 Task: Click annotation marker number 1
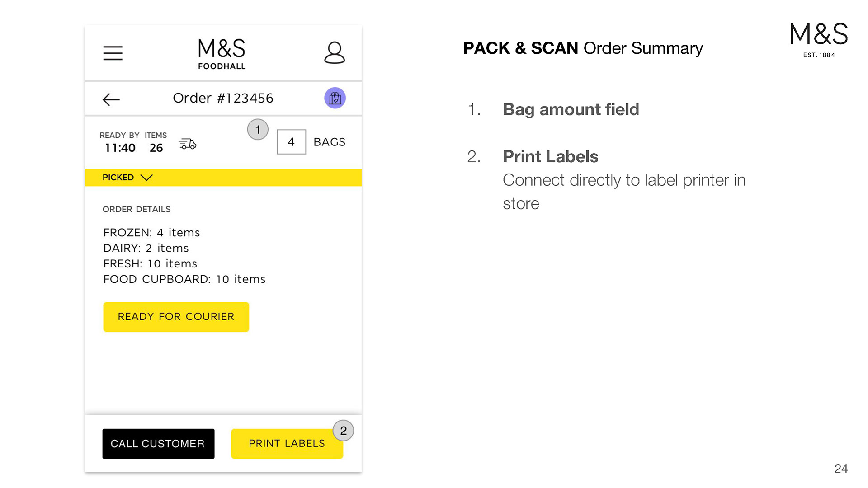[258, 130]
